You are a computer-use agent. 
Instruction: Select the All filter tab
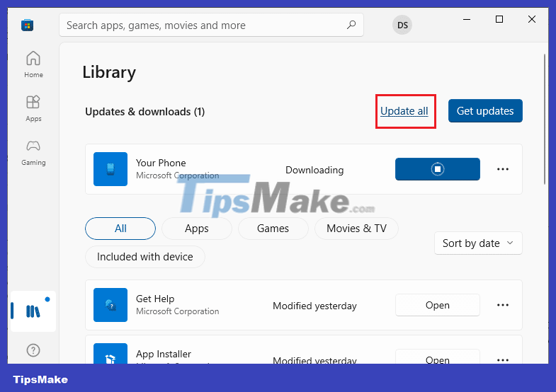point(120,229)
